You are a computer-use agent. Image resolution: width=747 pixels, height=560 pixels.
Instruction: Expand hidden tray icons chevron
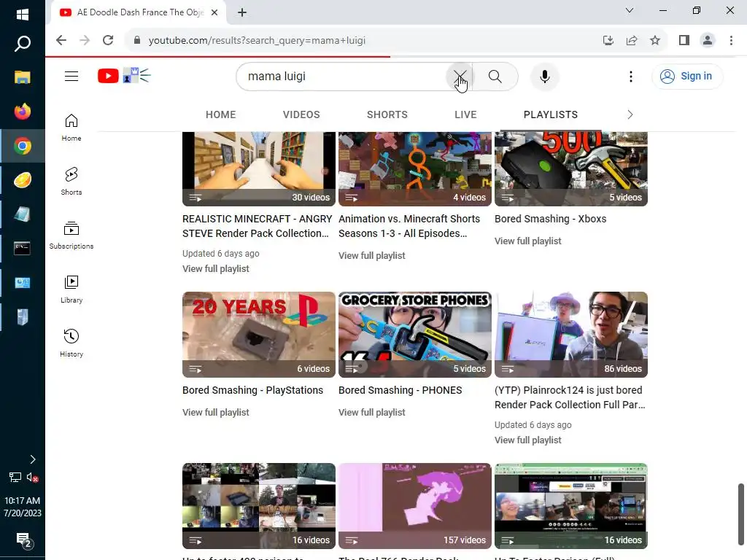(32, 459)
